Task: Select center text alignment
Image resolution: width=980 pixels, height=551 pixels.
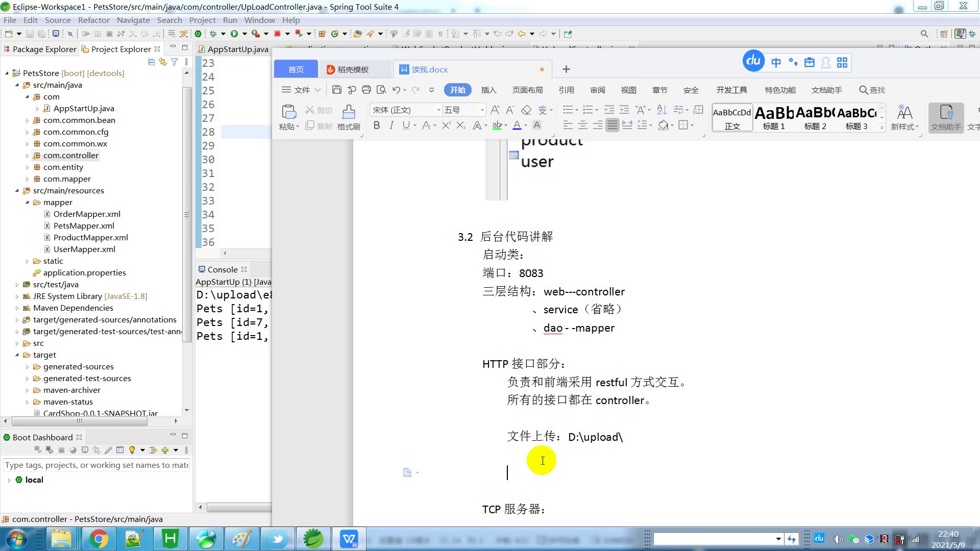Action: click(x=582, y=126)
